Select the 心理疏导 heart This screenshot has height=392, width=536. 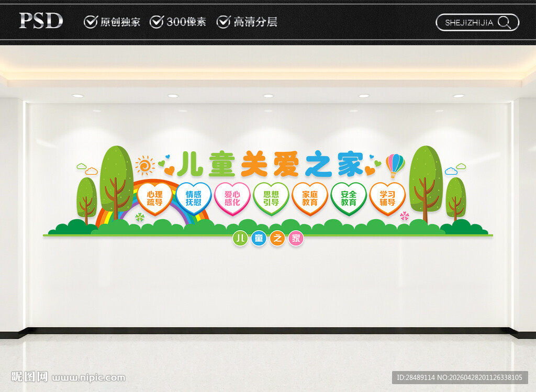154,198
